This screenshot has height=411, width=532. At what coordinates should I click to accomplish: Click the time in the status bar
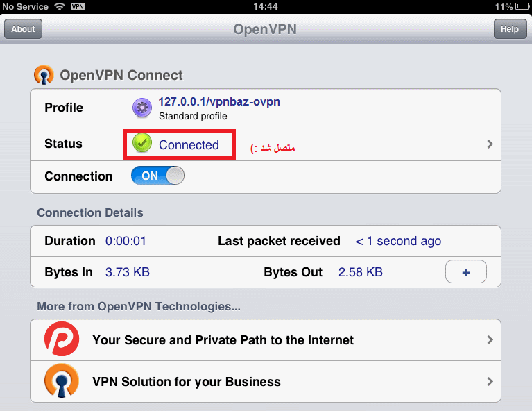point(266,6)
